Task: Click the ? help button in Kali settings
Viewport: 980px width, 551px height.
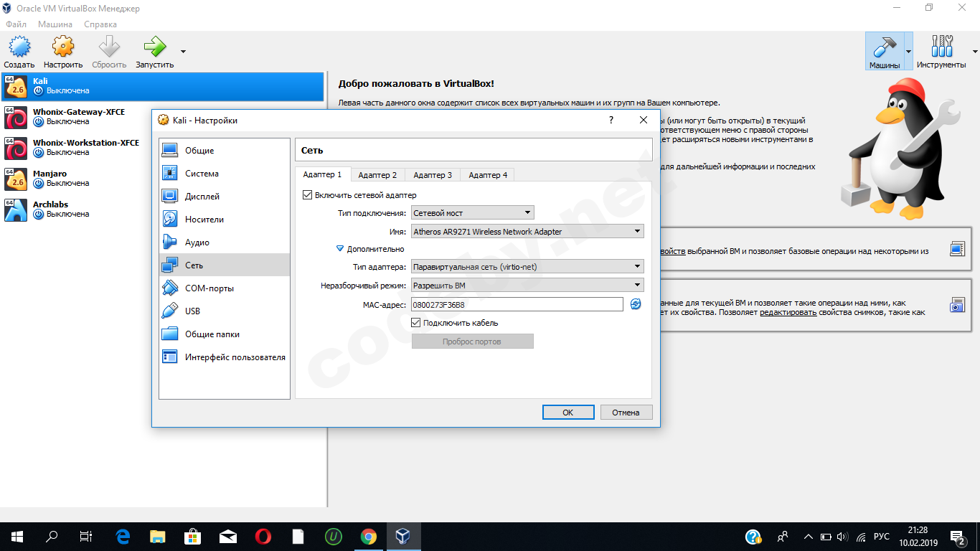Action: (611, 121)
